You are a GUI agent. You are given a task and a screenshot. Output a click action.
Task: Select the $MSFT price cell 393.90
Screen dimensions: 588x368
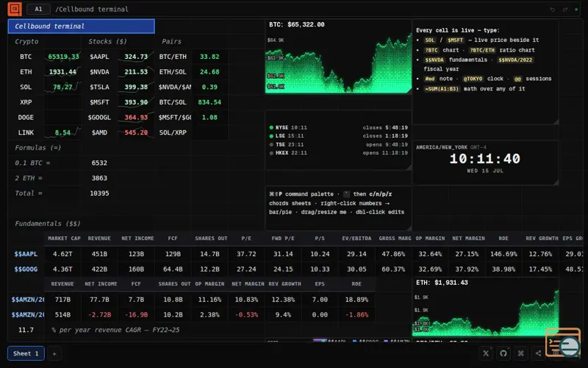point(136,102)
